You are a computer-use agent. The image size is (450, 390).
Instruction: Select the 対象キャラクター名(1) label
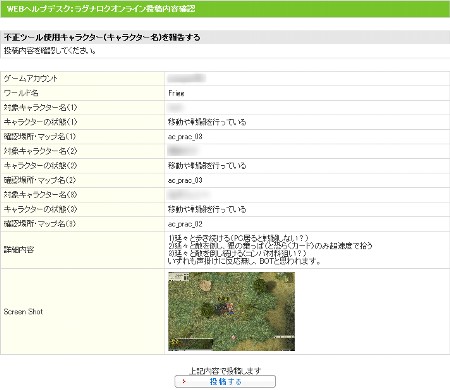[x=40, y=107]
